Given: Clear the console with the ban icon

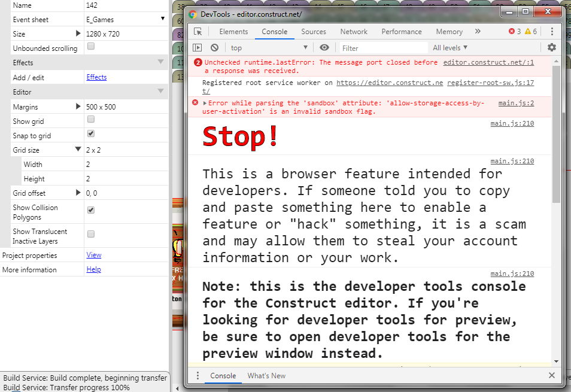Looking at the screenshot, I should 214,48.
